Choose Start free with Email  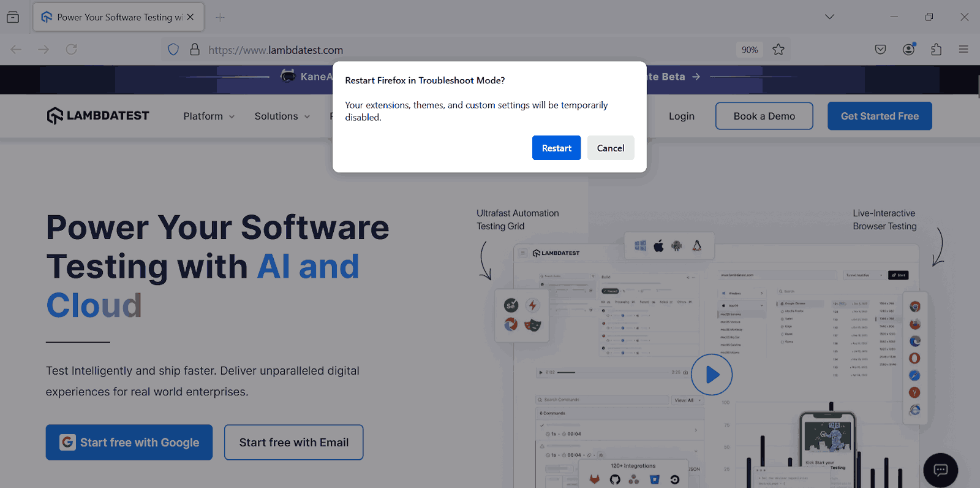(293, 442)
